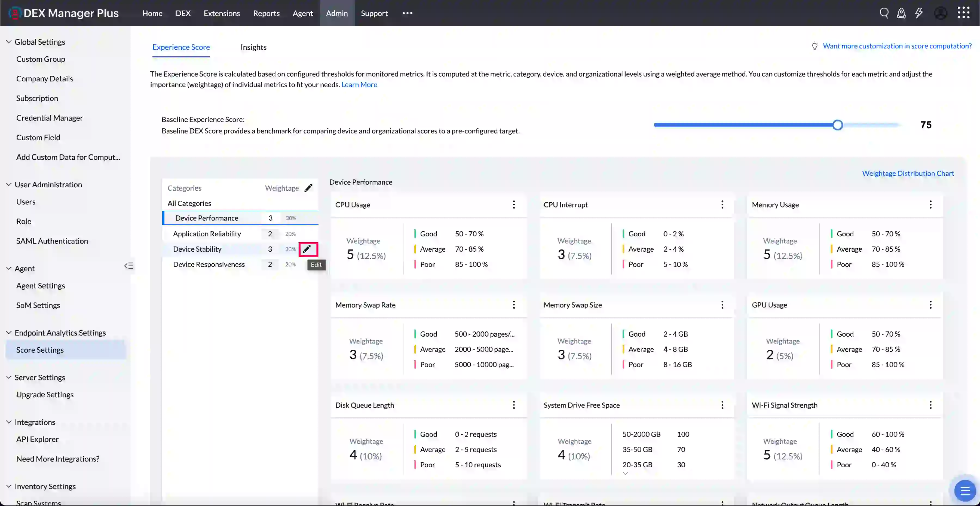Collapse the User Administration section

(x=9, y=185)
